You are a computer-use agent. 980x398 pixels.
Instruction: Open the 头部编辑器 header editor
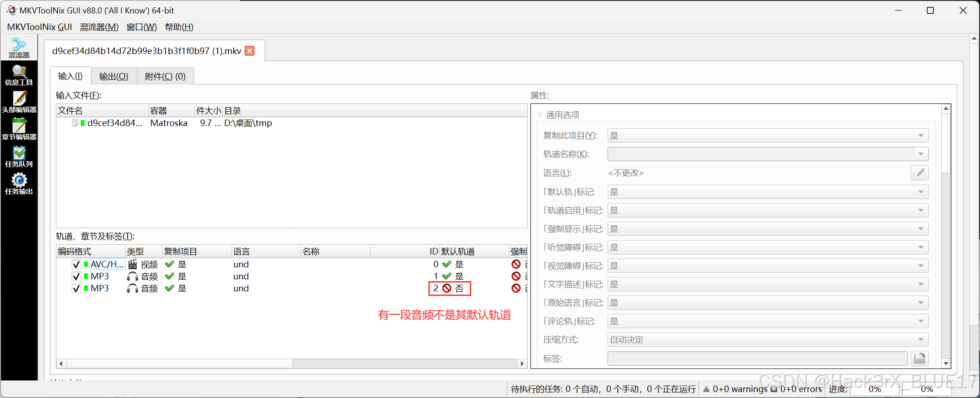pos(19,103)
